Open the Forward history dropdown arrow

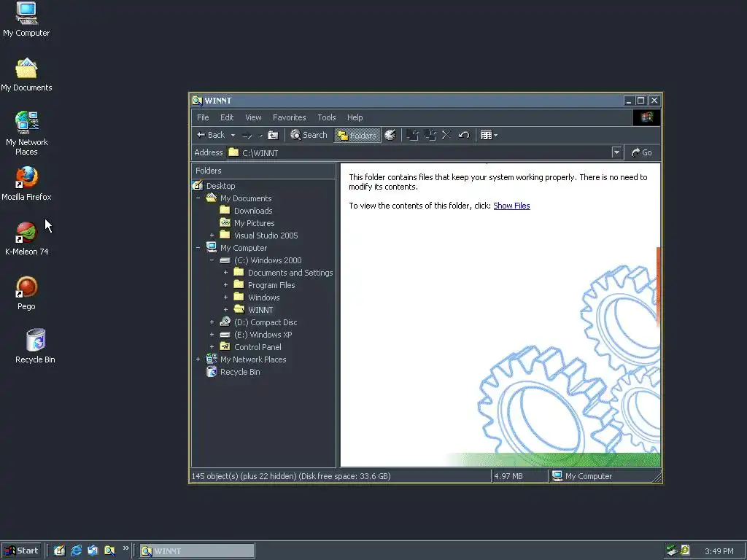click(260, 135)
